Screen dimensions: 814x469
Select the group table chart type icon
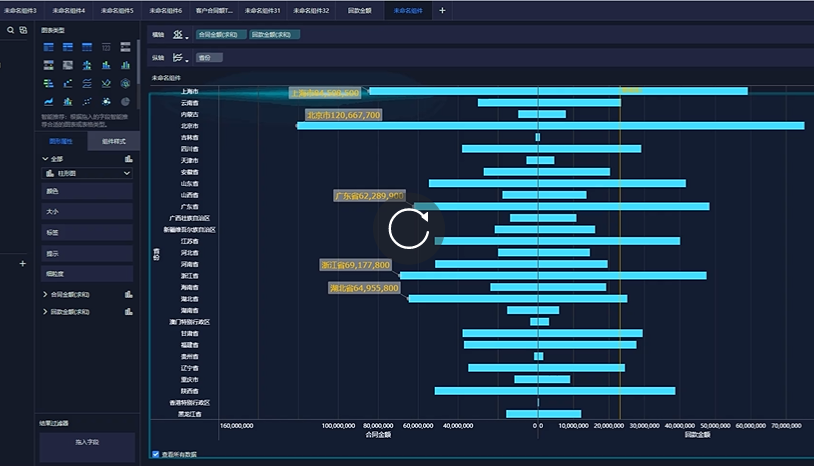(x=49, y=47)
